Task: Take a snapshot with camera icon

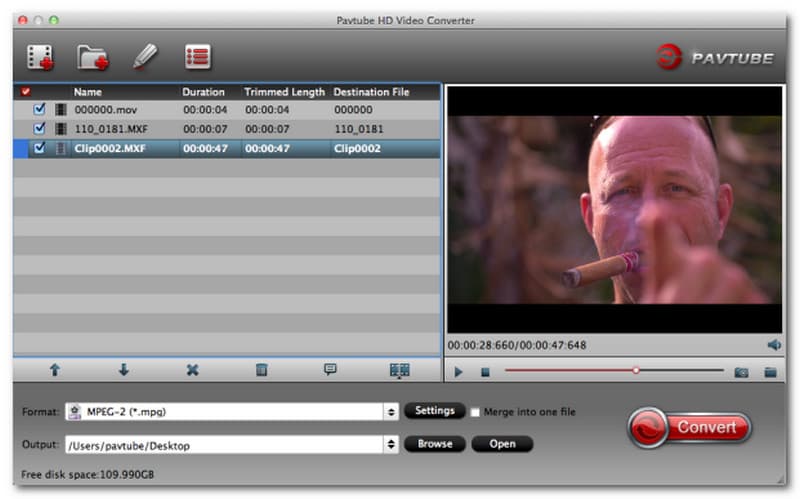Action: click(741, 372)
